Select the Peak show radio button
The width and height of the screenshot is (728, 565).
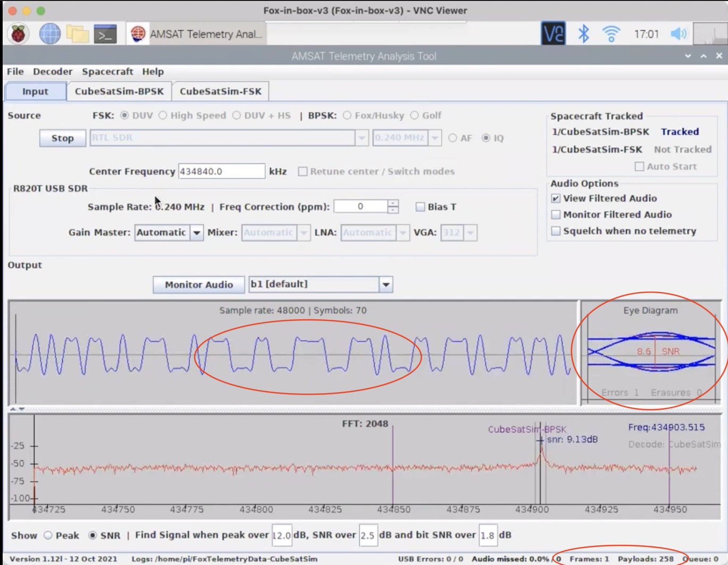tap(48, 535)
